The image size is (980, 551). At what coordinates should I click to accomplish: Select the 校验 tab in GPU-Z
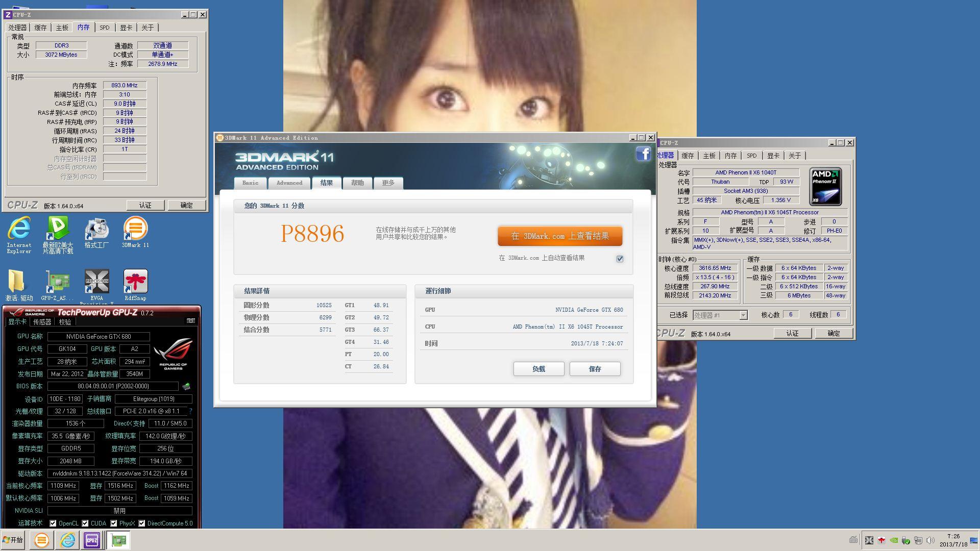pyautogui.click(x=65, y=322)
